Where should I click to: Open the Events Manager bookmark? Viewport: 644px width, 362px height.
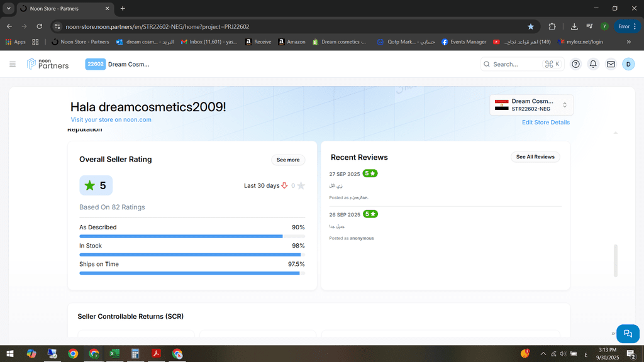point(464,42)
